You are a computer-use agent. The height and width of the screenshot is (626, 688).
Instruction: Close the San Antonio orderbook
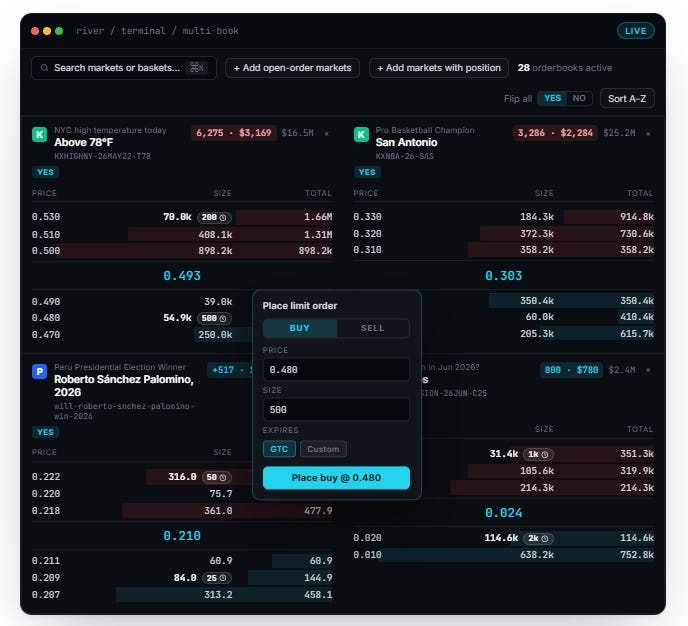click(x=648, y=133)
